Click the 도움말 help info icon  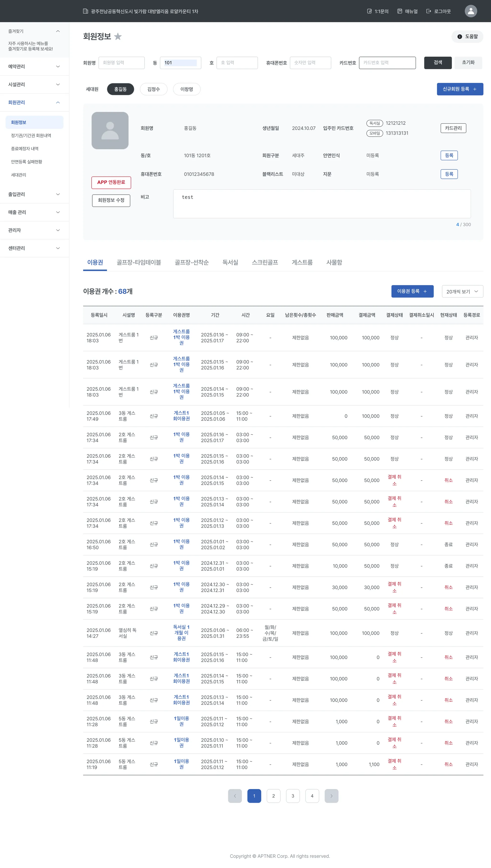click(x=460, y=36)
